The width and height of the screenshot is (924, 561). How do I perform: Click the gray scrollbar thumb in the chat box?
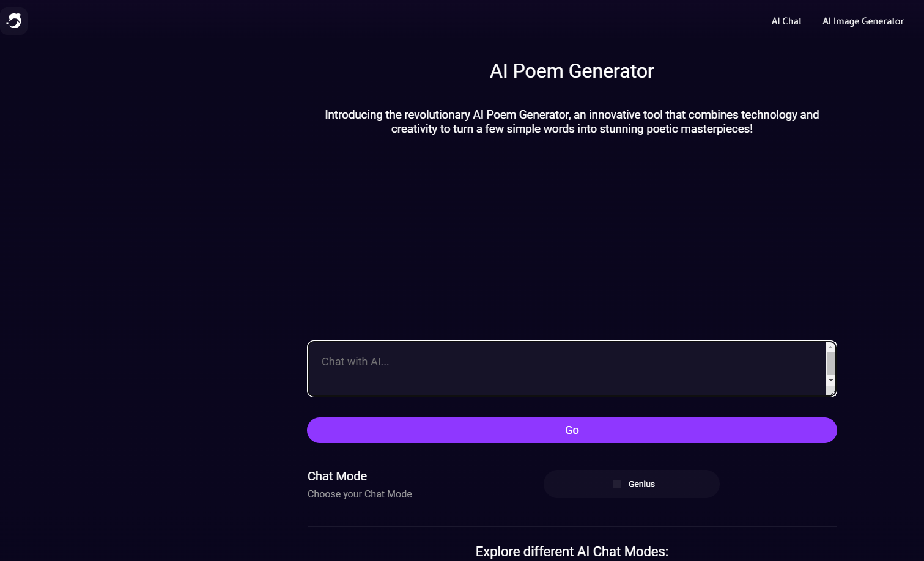pos(830,363)
